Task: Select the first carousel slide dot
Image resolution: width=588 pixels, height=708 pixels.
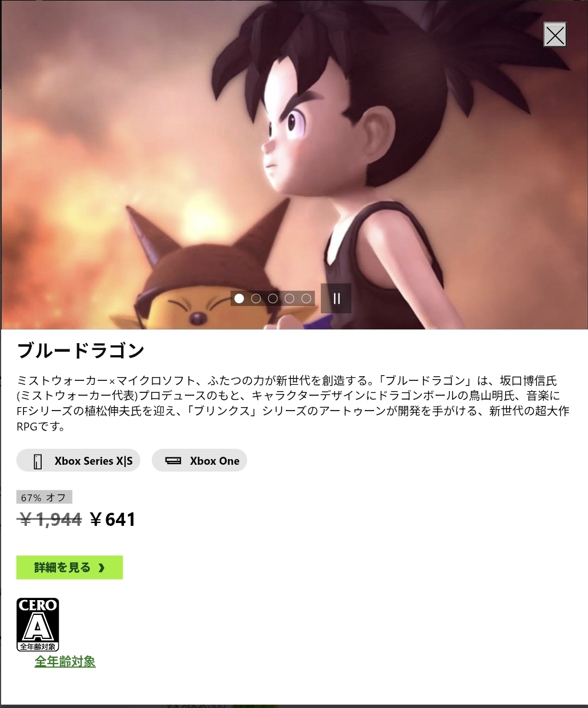Action: (x=239, y=298)
